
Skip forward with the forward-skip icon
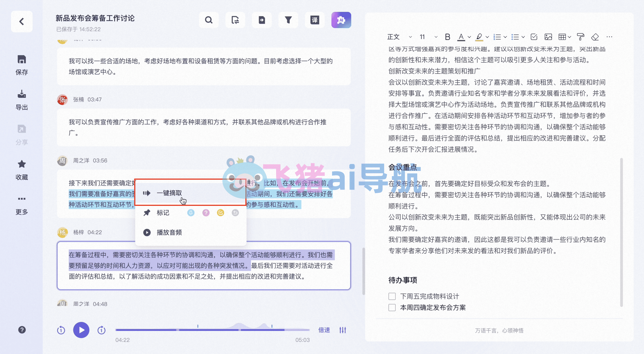(x=101, y=330)
